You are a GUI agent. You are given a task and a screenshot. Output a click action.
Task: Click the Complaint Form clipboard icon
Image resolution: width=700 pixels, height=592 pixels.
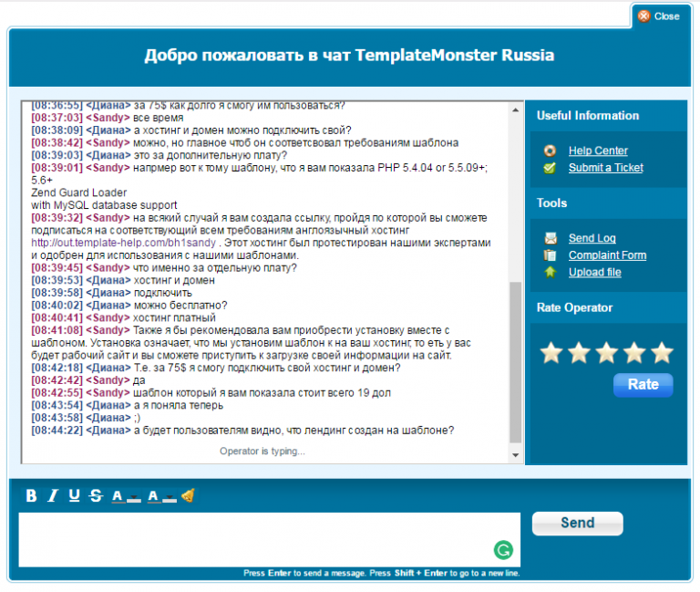[550, 255]
